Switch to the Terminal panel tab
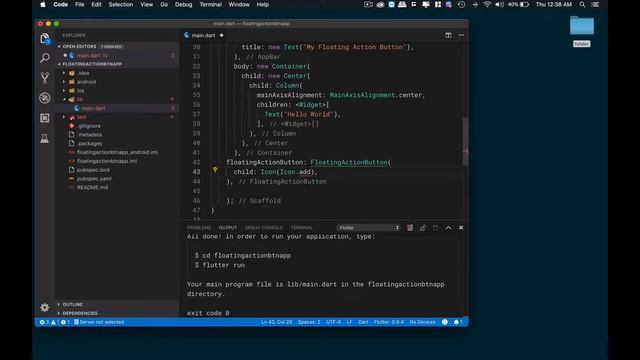 pyautogui.click(x=301, y=228)
